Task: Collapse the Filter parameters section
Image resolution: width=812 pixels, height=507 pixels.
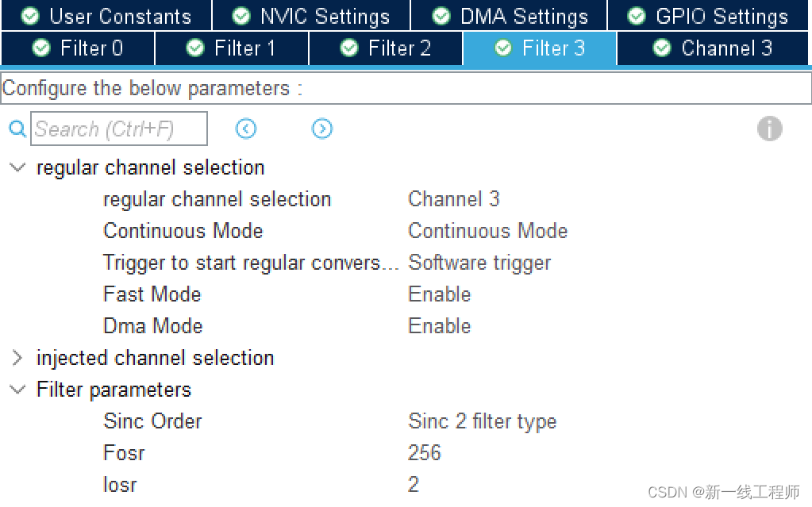Action: (x=17, y=390)
